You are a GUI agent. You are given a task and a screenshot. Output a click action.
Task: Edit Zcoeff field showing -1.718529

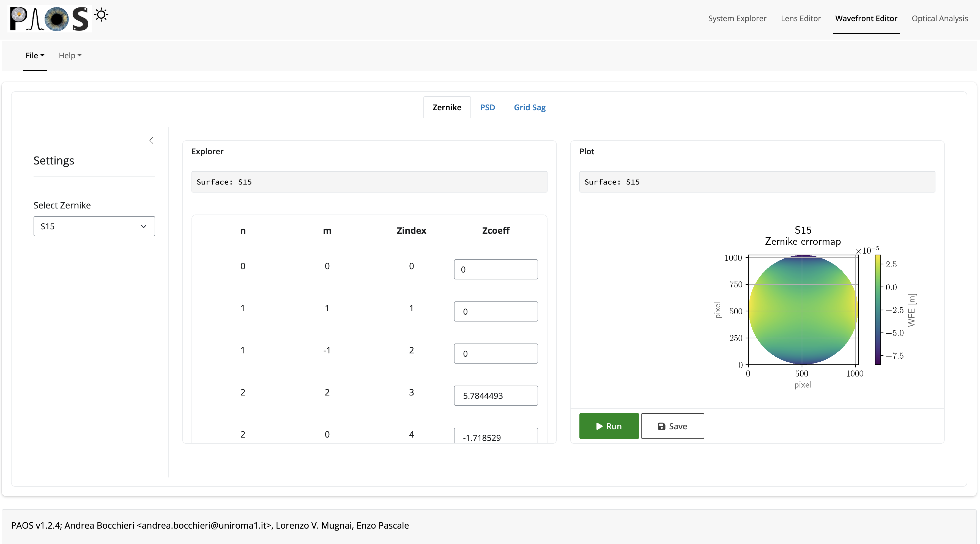coord(496,436)
